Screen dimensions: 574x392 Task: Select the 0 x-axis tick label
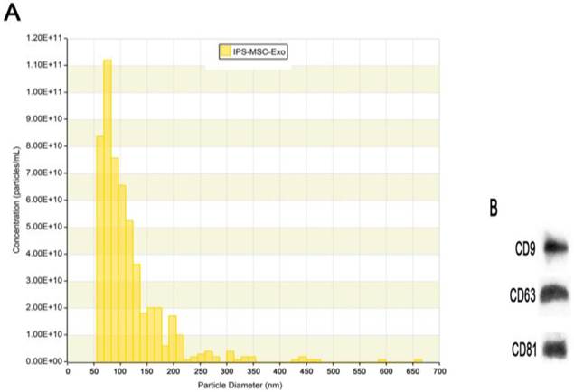click(x=71, y=371)
